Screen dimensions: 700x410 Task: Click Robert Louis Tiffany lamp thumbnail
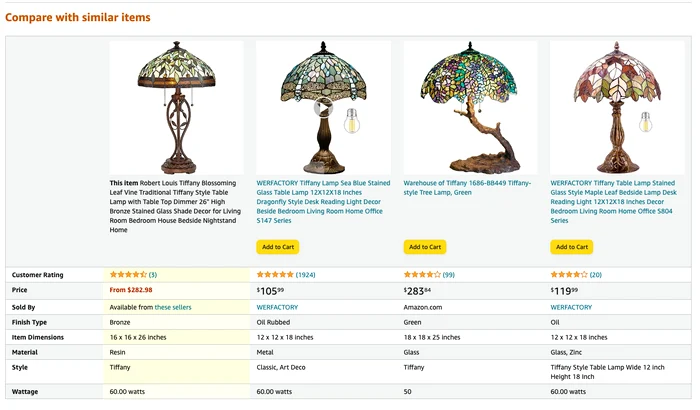177,108
